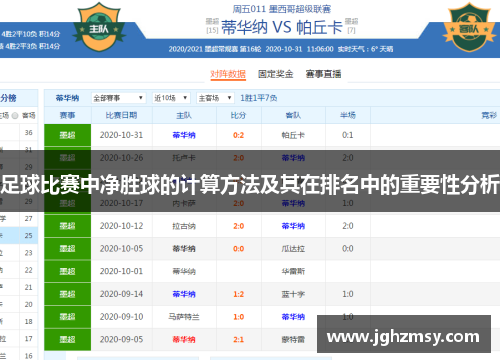Click the date 2020-09-10
Screen dimensions: 500x362
(121, 317)
